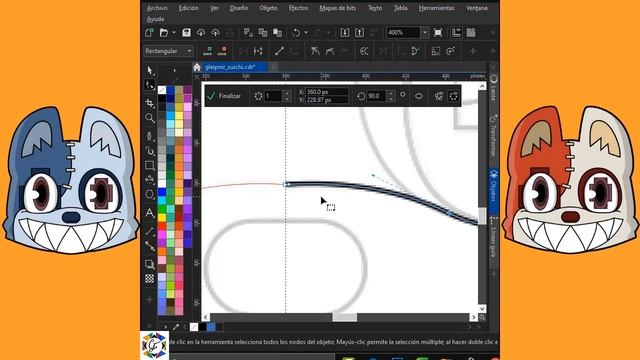The image size is (640, 360).
Task: Create a new document with the toolbar icon
Action: 149,33
